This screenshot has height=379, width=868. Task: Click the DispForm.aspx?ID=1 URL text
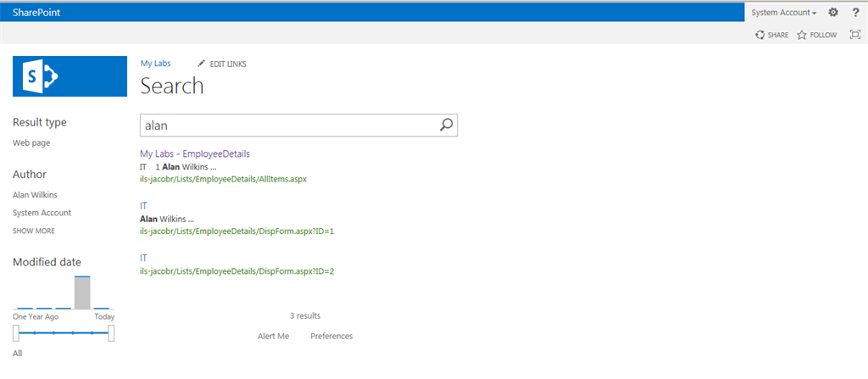pyautogui.click(x=237, y=231)
